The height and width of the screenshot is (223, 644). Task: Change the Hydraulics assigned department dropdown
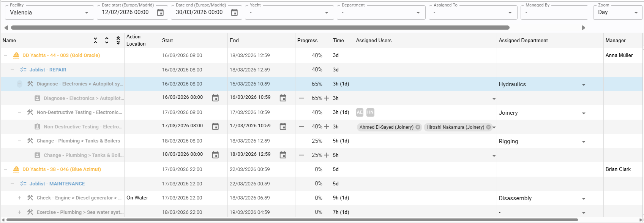[x=583, y=85]
